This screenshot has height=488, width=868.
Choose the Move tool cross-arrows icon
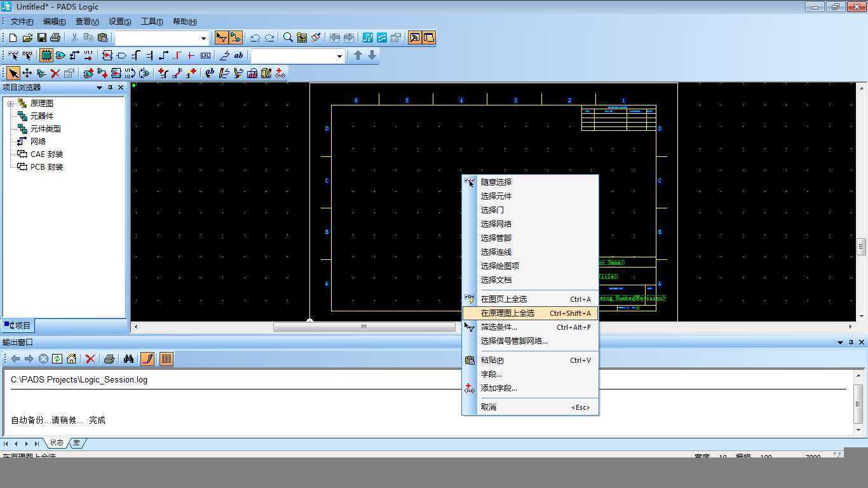tap(27, 73)
